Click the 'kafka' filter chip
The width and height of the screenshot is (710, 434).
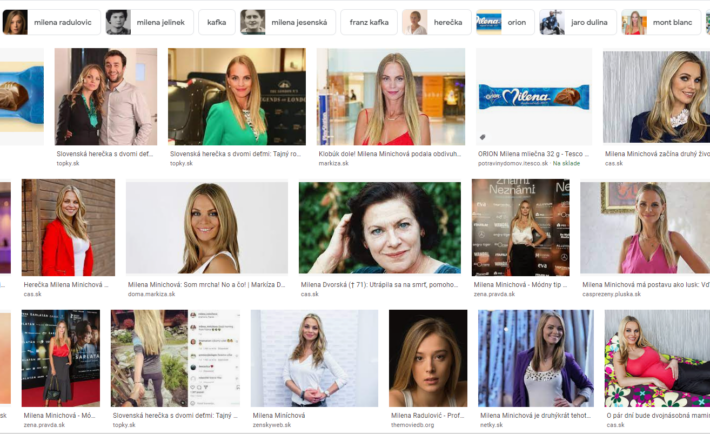(x=217, y=22)
